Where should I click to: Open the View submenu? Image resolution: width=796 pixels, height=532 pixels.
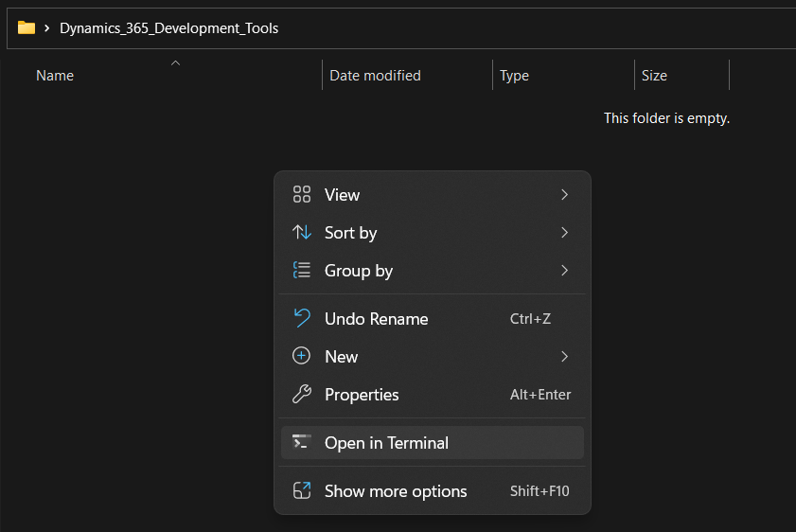pos(432,195)
